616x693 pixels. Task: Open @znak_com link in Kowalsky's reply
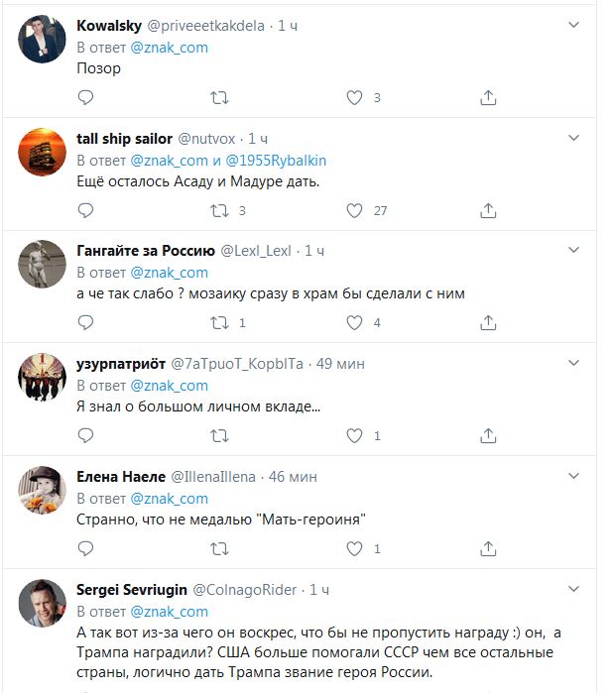pyautogui.click(x=170, y=47)
